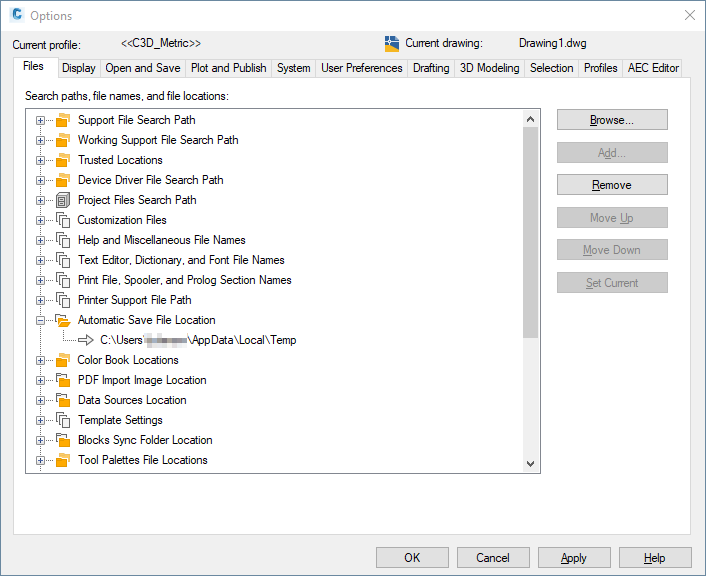Expand Working Support File Search Path node
This screenshot has height=576, width=706.
coord(41,141)
